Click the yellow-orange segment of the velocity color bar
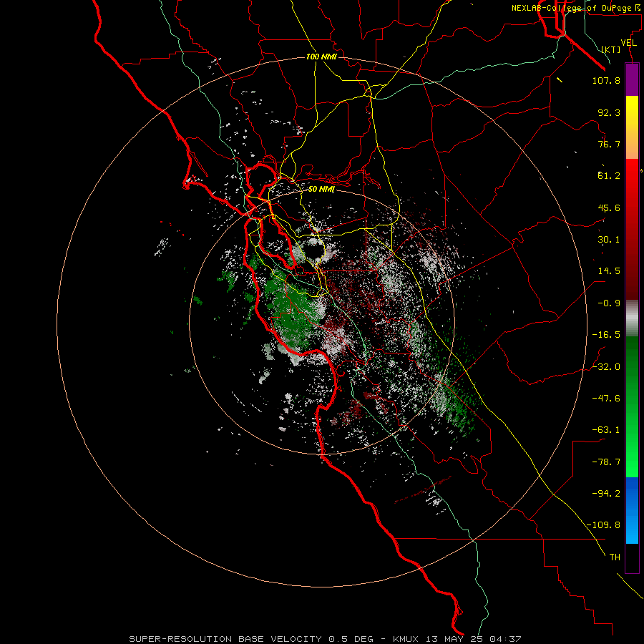Viewport: 644px width, 644px height. (x=632, y=127)
